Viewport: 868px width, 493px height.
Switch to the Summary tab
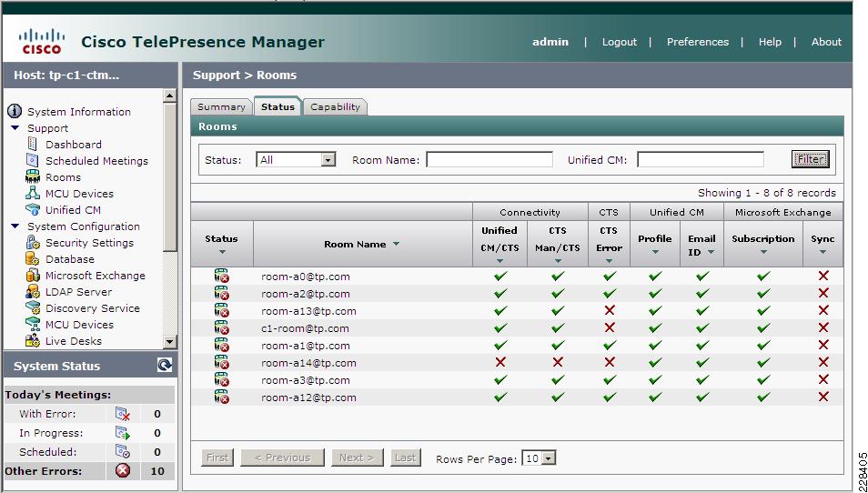coord(221,106)
